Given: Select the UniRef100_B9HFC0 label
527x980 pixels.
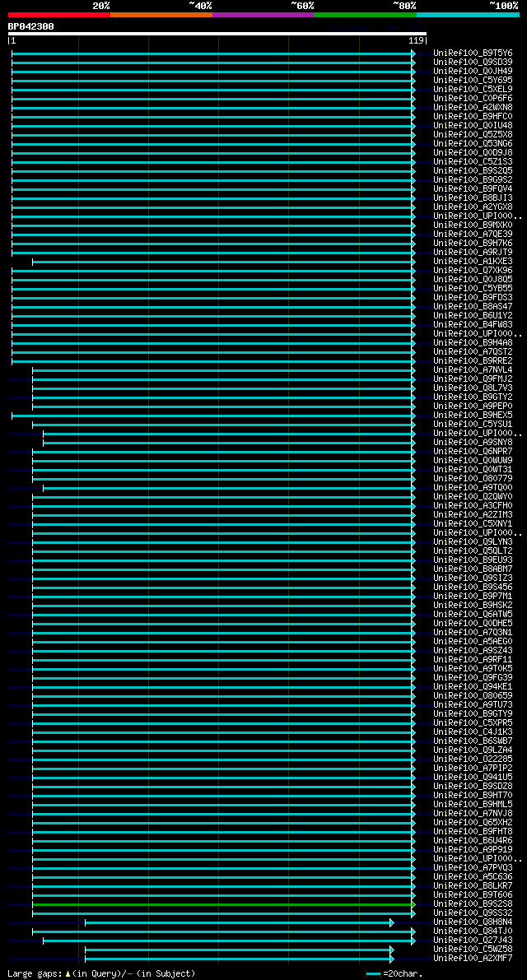Looking at the screenshot, I should coord(473,116).
